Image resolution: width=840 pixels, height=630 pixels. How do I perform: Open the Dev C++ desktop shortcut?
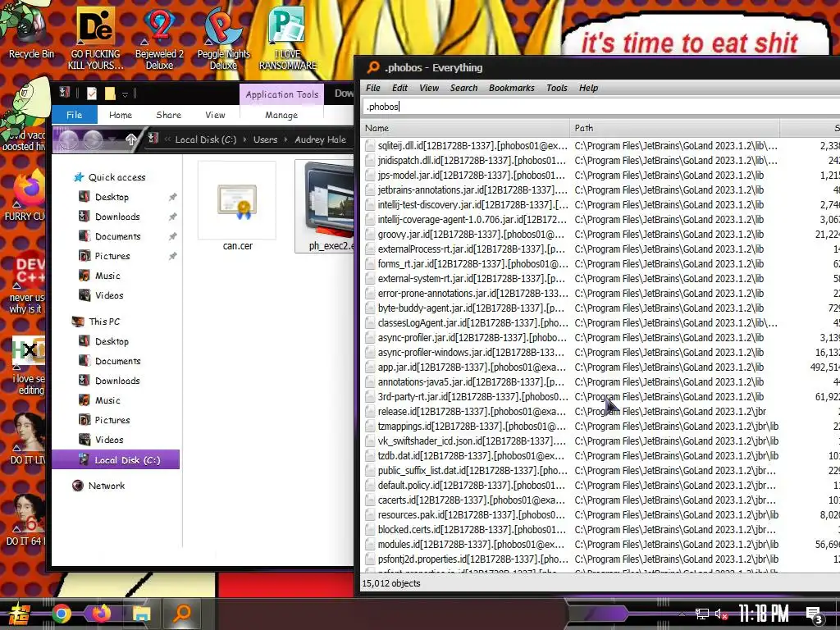25,284
